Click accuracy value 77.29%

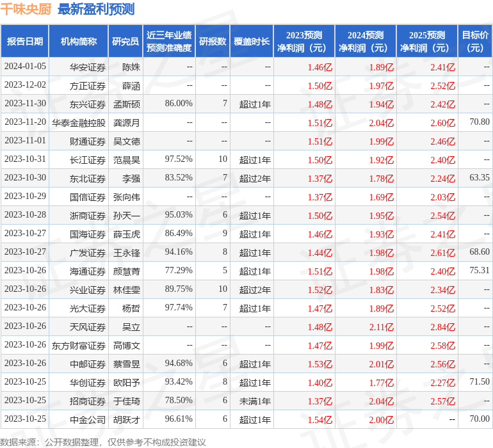179,270
